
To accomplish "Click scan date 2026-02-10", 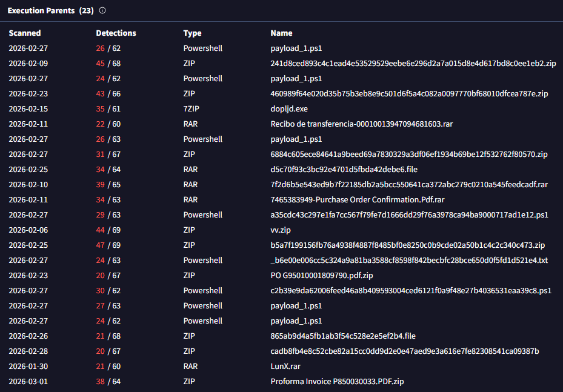I will click(28, 185).
